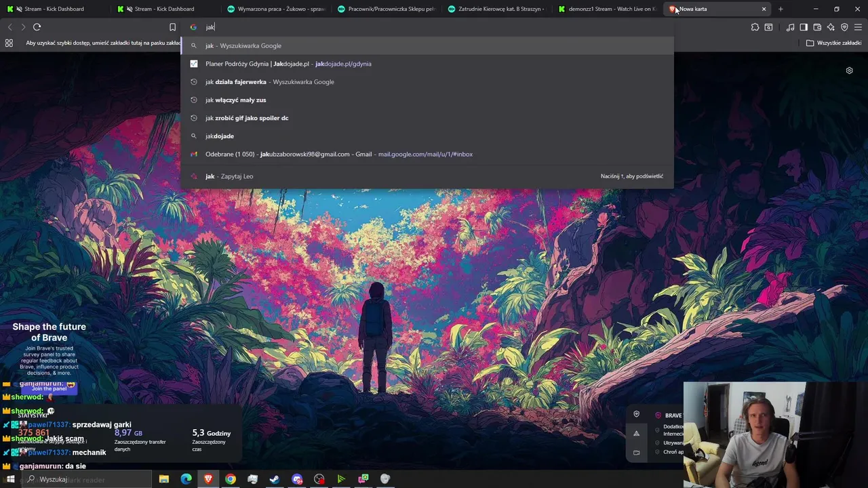Launch Microsoft Edge from the taskbar

[x=186, y=479]
